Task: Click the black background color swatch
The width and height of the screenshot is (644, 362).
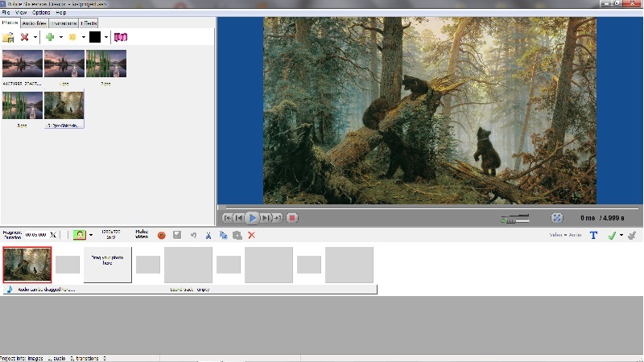Action: 95,37
